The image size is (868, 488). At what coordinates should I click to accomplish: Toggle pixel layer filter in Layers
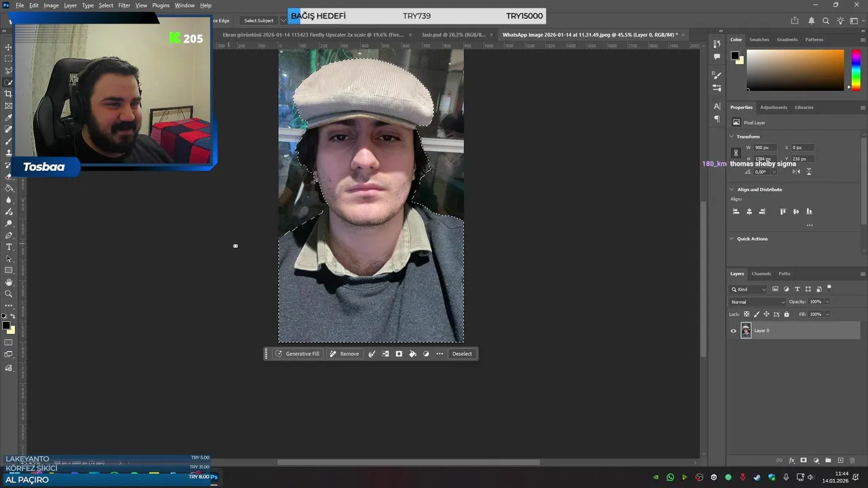tap(775, 289)
